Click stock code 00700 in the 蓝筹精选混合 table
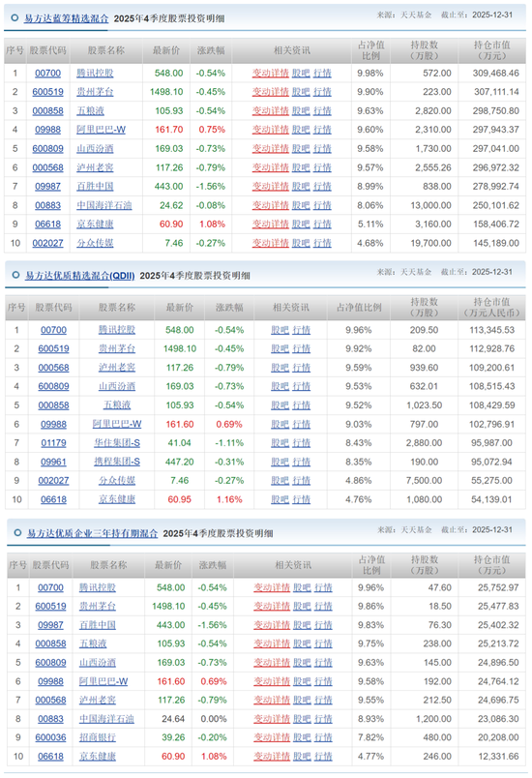Viewport: 532px width, 778px height. pyautogui.click(x=47, y=73)
